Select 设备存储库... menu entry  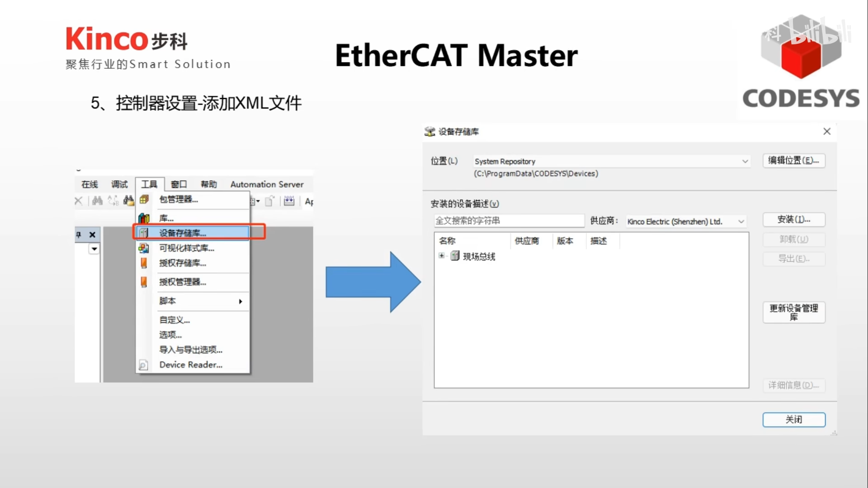pyautogui.click(x=193, y=233)
